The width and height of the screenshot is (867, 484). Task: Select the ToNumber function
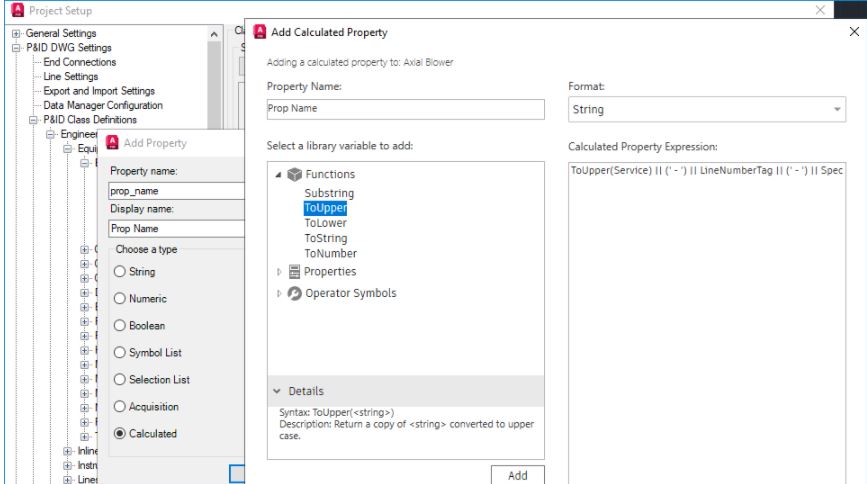331,253
